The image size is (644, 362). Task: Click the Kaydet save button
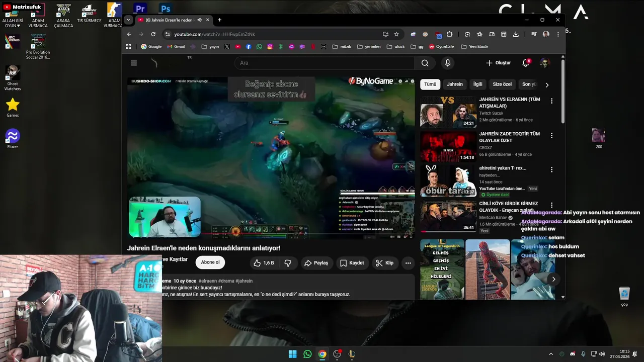click(x=352, y=262)
